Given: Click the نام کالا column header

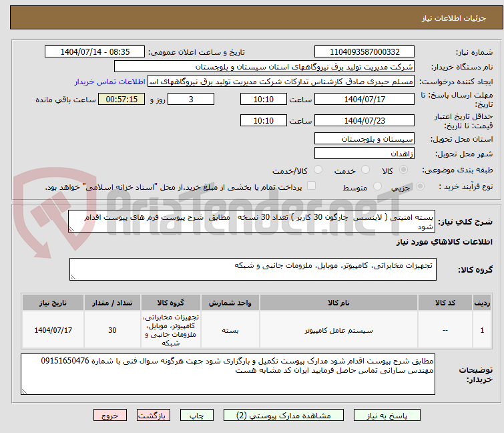Looking at the screenshot, I should [339, 303].
